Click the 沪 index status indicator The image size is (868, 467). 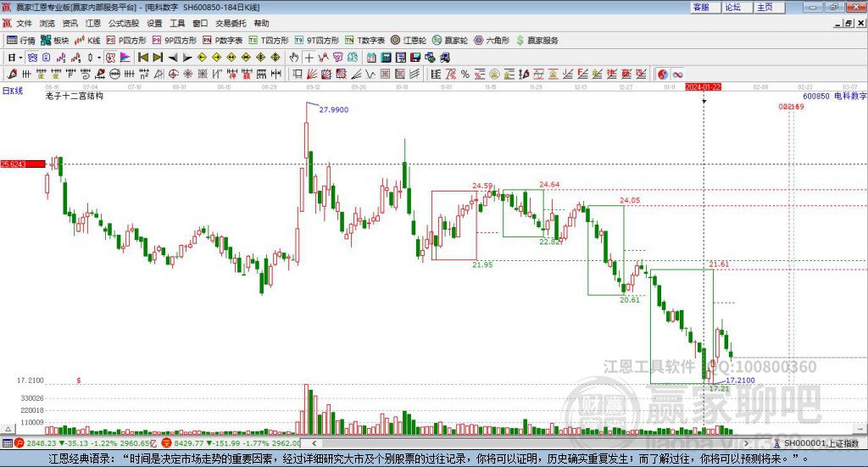[19, 443]
